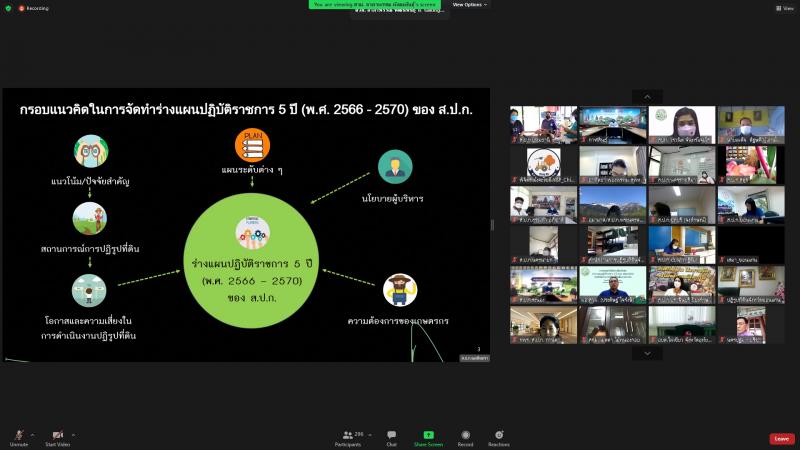Click the slide title with '2566 - 2570'
The image size is (800, 450).
(x=246, y=110)
